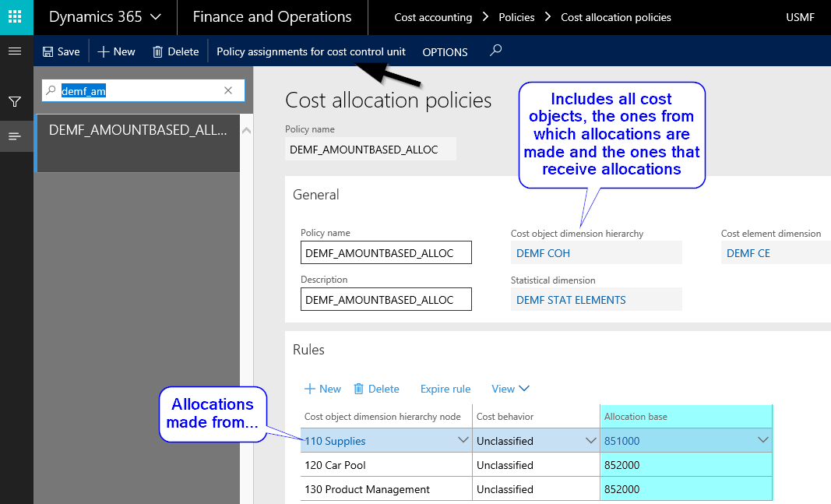This screenshot has width=831, height=504.
Task: Expand the 110 Supplies node dropdown
Action: point(463,441)
